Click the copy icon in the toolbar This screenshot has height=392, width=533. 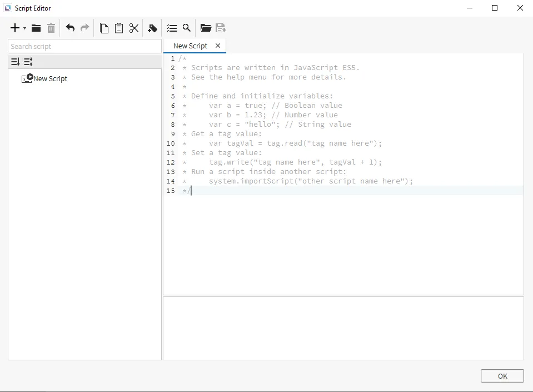104,28
